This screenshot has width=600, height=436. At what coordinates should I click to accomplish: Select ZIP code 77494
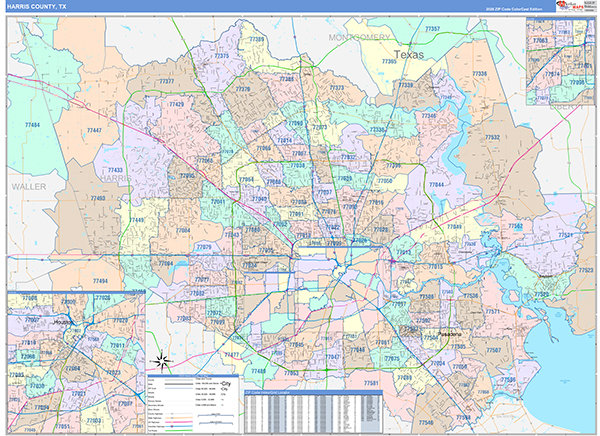pos(100,281)
